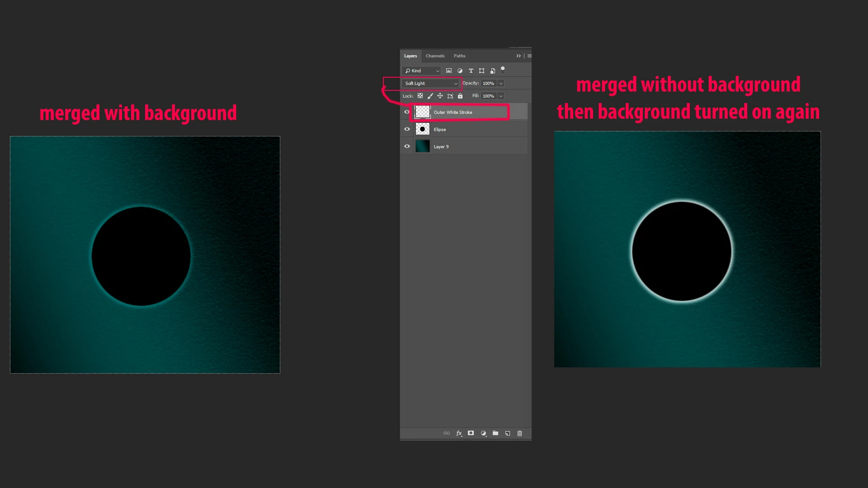Click the create new group folder icon
868x488 pixels.
[x=495, y=433]
